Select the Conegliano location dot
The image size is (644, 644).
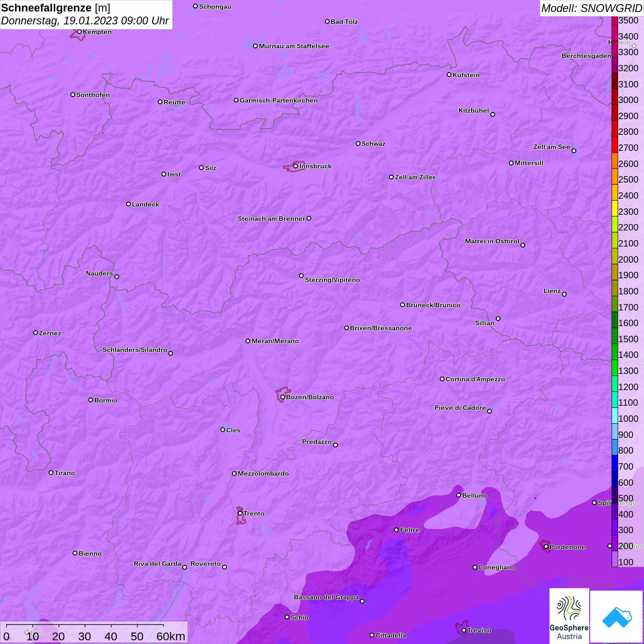click(475, 567)
